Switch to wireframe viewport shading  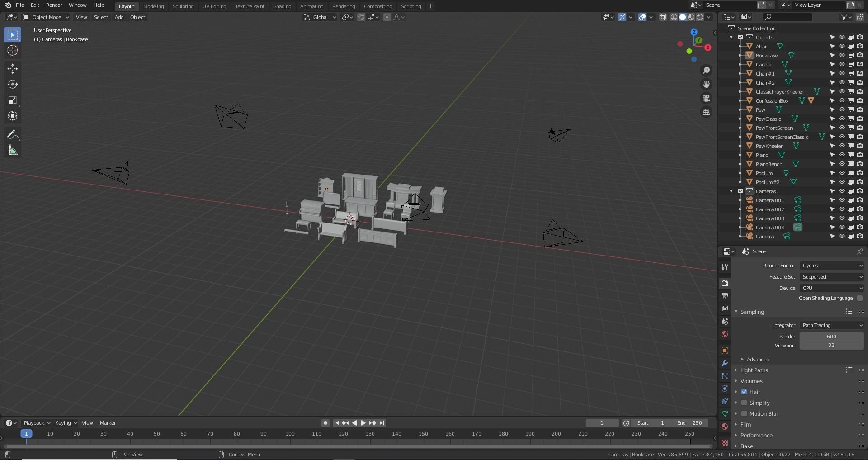674,17
